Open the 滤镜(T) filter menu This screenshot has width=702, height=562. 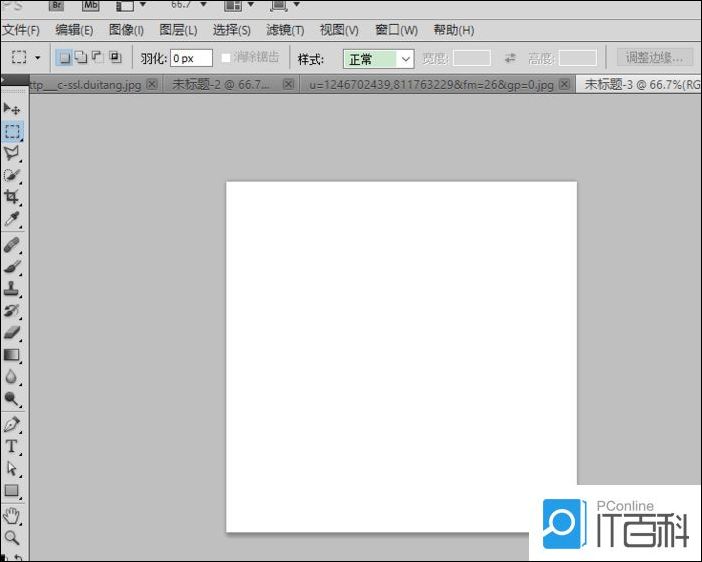coord(285,30)
